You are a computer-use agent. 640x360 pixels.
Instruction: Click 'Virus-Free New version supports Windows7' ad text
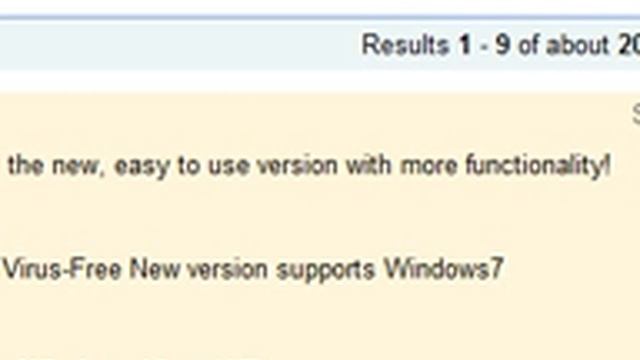tap(253, 269)
